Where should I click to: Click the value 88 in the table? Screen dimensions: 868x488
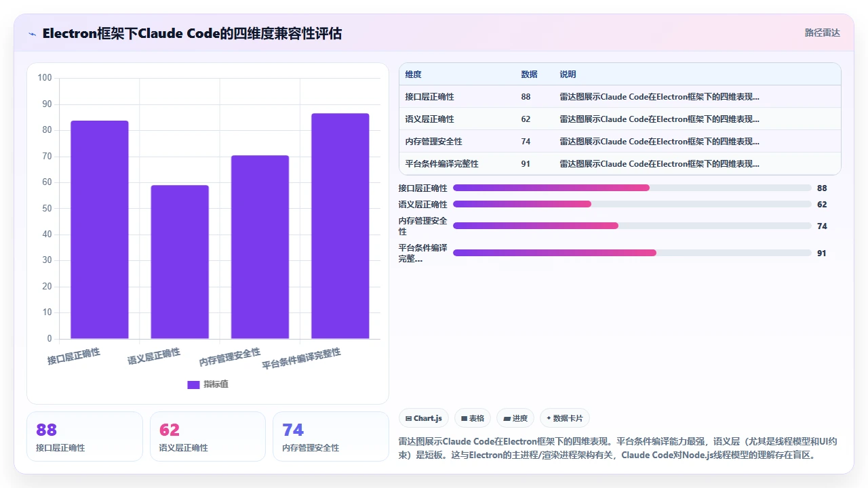tap(526, 97)
